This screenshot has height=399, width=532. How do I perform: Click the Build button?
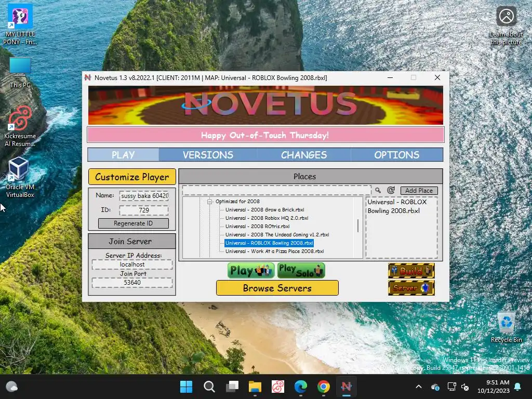pos(411,271)
